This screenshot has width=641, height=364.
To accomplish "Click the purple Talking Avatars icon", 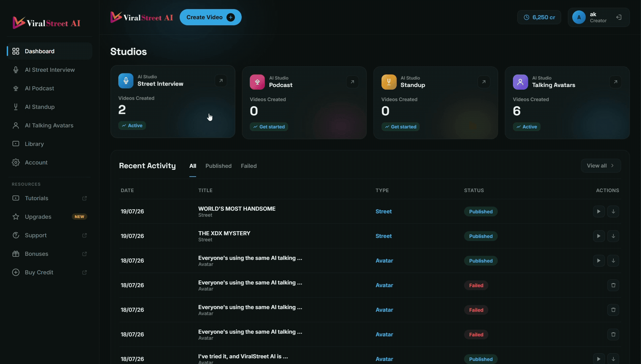I will [x=520, y=82].
